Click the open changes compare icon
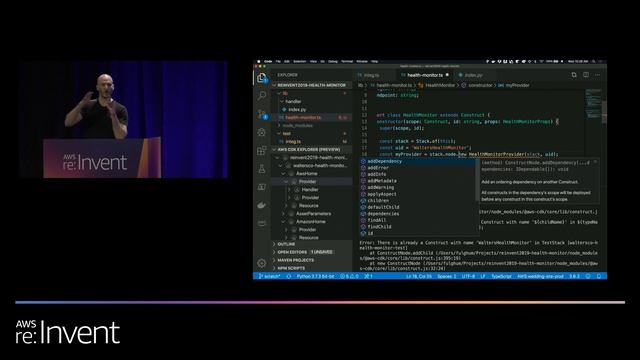640x360 pixels. (574, 75)
